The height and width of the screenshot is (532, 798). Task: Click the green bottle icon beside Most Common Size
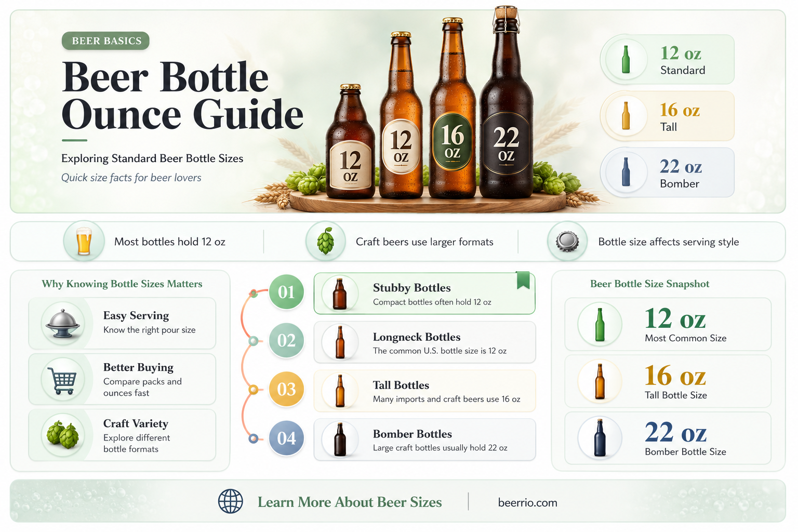600,325
